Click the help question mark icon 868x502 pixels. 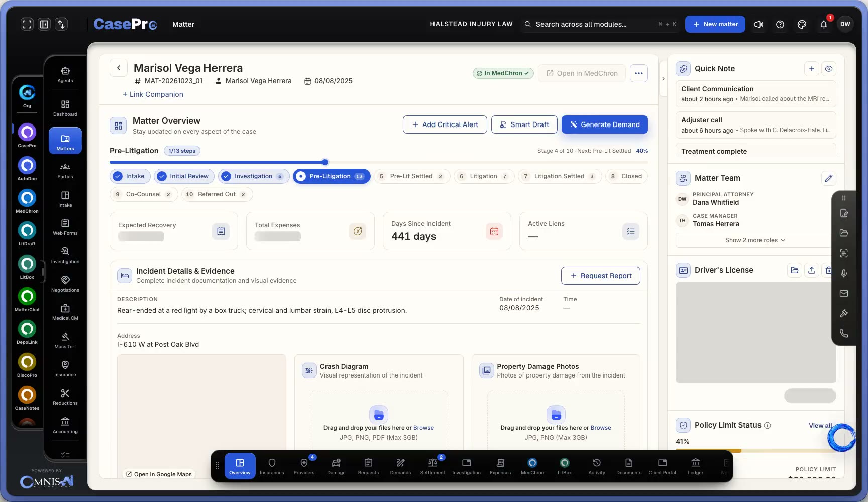click(780, 24)
